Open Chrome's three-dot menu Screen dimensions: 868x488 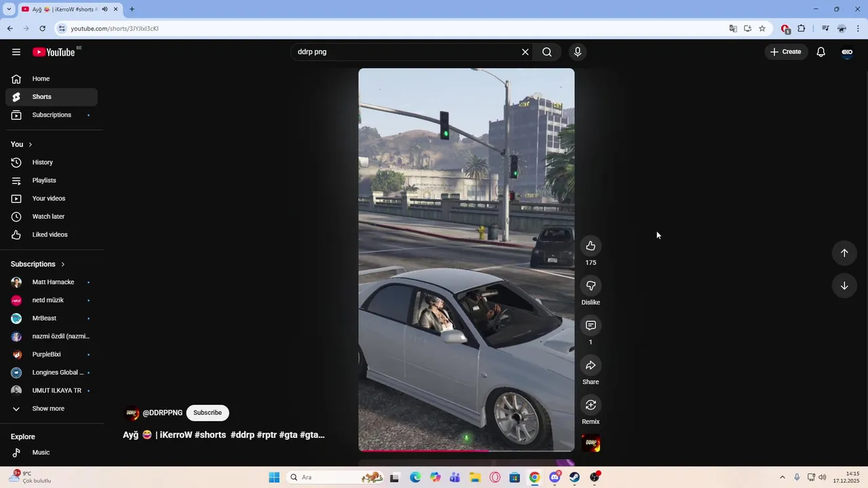coord(858,28)
